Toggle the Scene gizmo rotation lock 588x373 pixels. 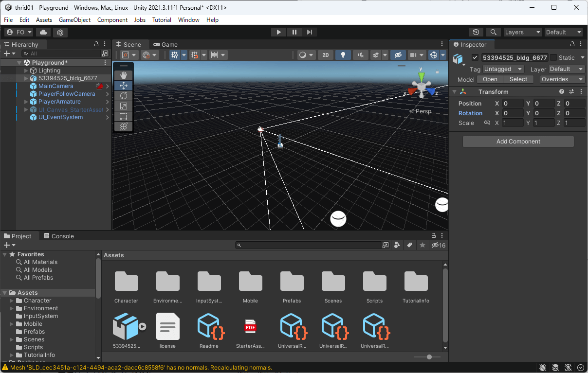click(437, 72)
